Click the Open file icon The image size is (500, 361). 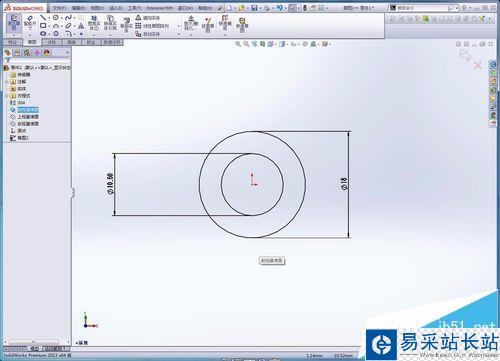(x=242, y=7)
